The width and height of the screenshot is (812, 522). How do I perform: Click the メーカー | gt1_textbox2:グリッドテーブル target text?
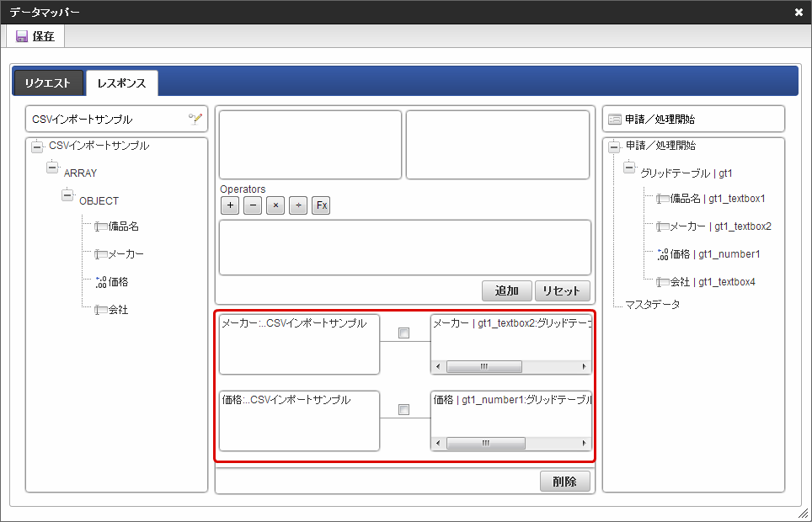point(511,323)
